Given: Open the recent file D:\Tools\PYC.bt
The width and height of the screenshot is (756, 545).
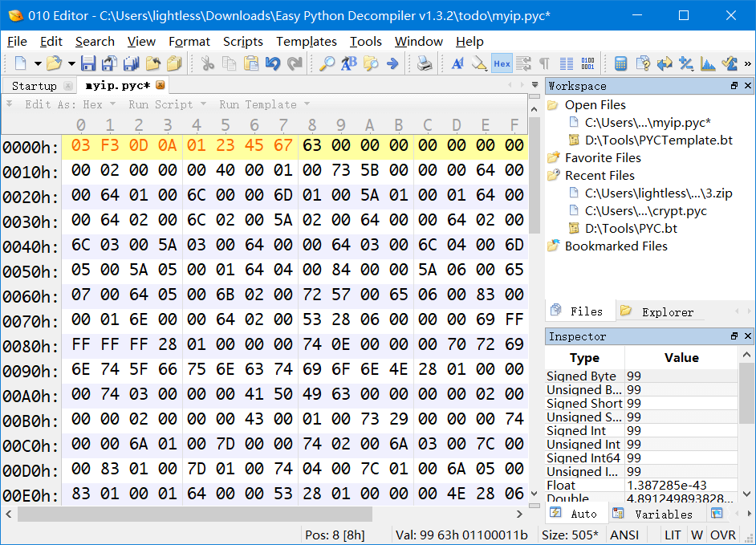Looking at the screenshot, I should [631, 229].
